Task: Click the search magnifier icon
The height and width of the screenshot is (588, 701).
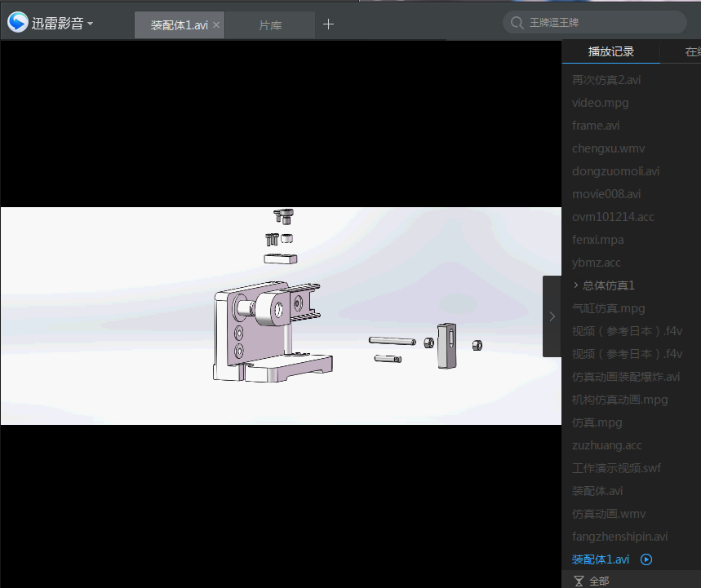Action: pos(517,23)
